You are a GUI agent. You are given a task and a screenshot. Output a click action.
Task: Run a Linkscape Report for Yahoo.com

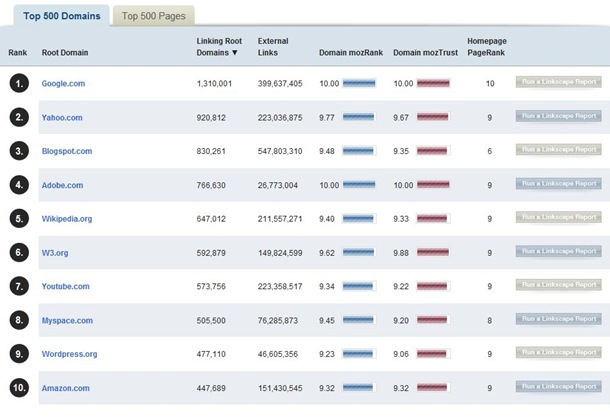pos(559,116)
